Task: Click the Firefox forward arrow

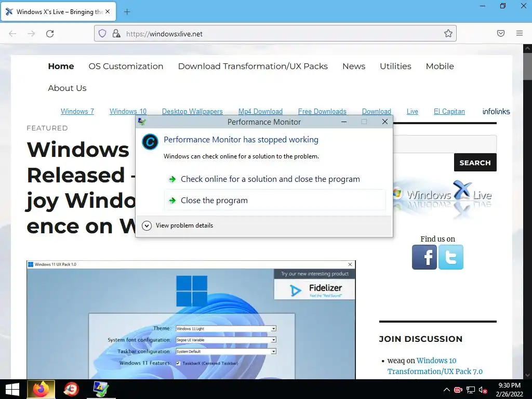Action: point(31,34)
